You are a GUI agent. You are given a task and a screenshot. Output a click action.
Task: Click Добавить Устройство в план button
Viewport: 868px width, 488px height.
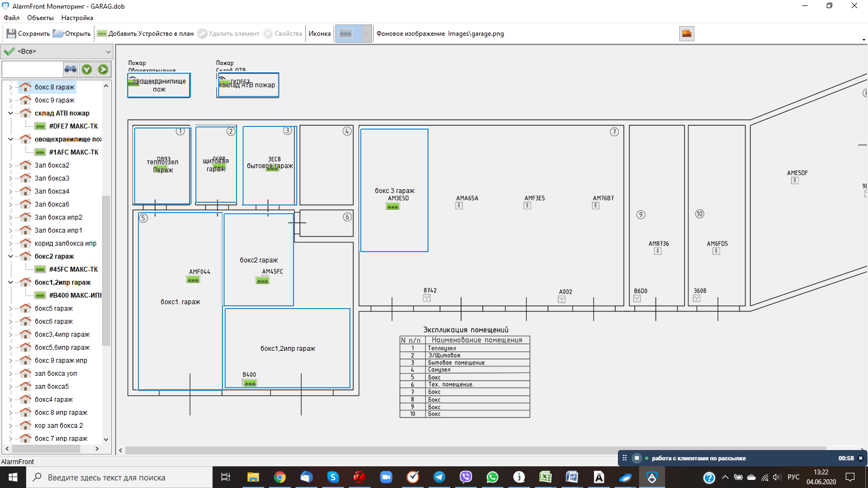(145, 34)
